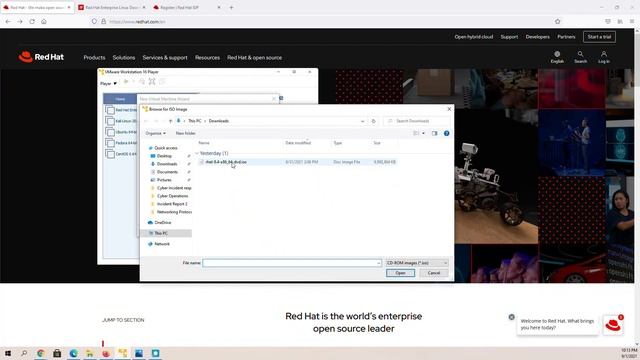Select Quick access in navigation pane
This screenshot has height=360, width=640.
(166, 148)
